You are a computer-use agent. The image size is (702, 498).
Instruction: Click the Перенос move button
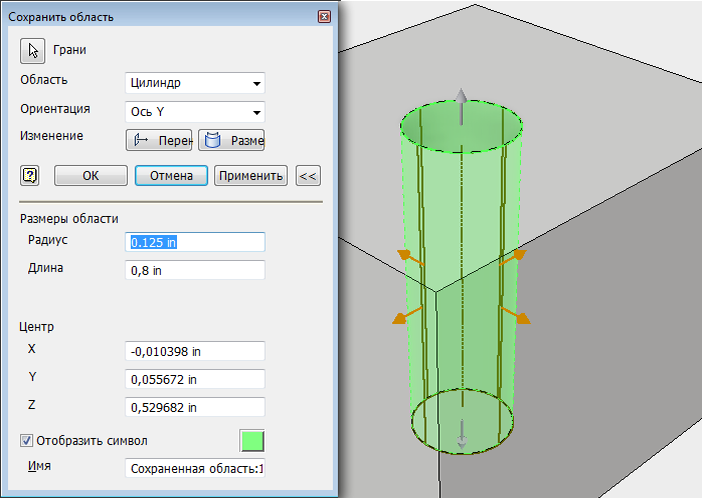(x=159, y=140)
